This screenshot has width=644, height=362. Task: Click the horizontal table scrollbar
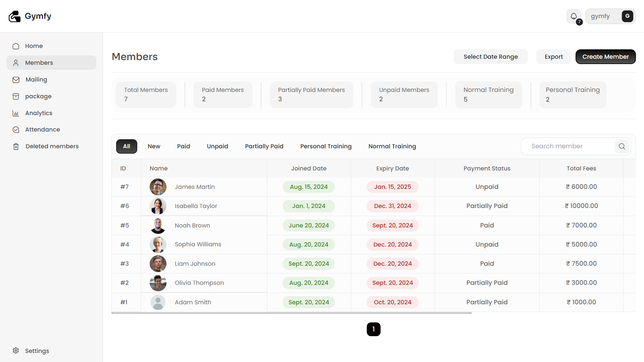291,313
